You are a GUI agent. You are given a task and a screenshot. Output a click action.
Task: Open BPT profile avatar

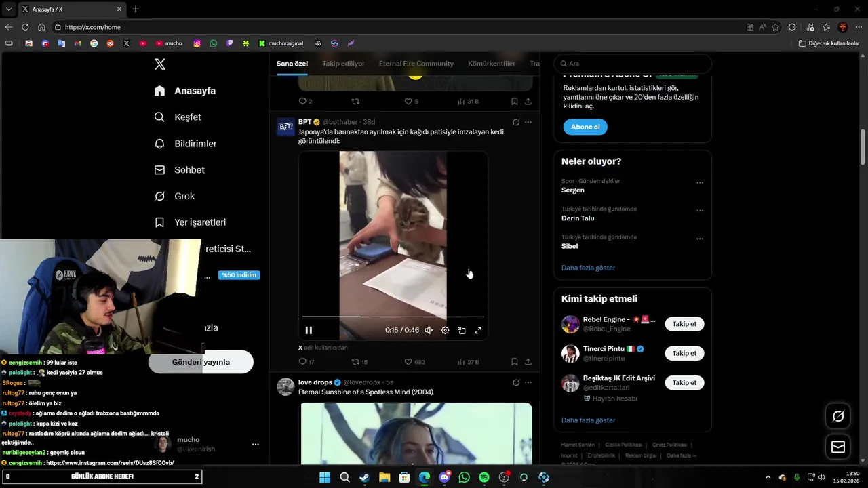click(285, 127)
